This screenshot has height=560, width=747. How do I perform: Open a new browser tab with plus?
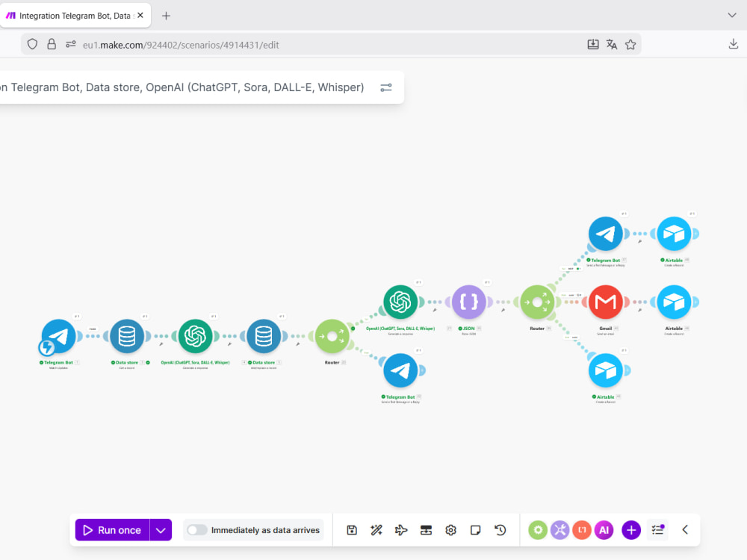click(x=166, y=16)
